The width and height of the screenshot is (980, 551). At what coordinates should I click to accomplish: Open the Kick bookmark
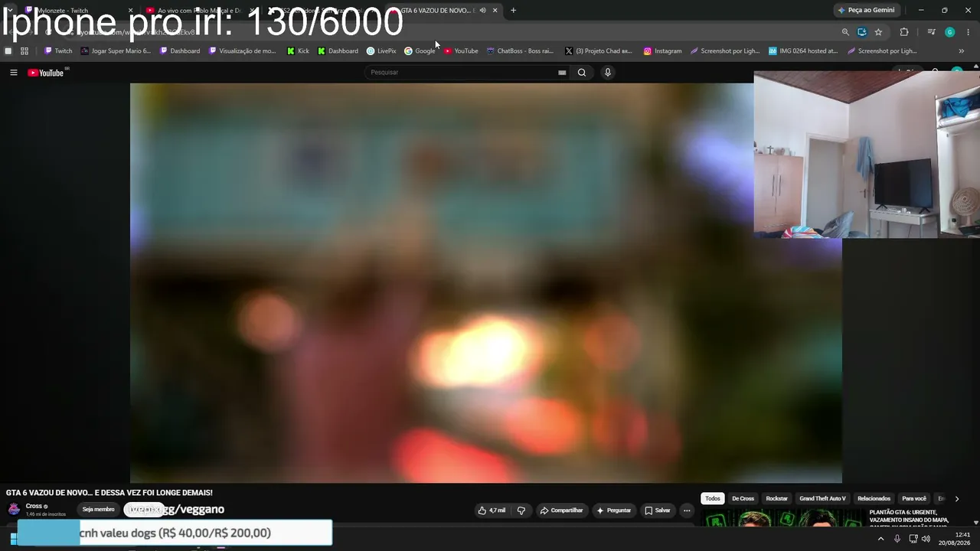pos(298,51)
